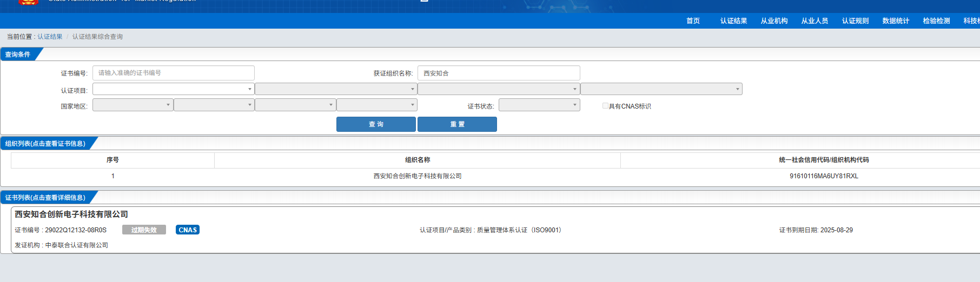Click the 组织名称 column header
The height and width of the screenshot is (282, 980).
click(418, 160)
